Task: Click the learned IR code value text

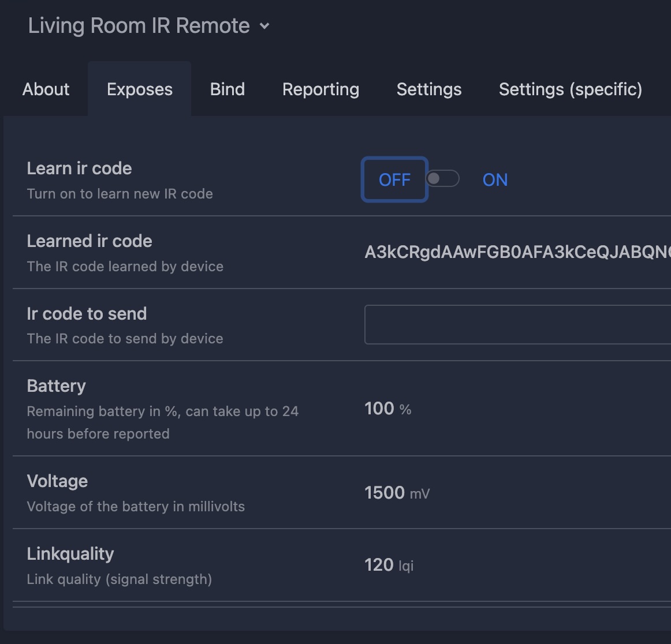Action: [x=517, y=252]
